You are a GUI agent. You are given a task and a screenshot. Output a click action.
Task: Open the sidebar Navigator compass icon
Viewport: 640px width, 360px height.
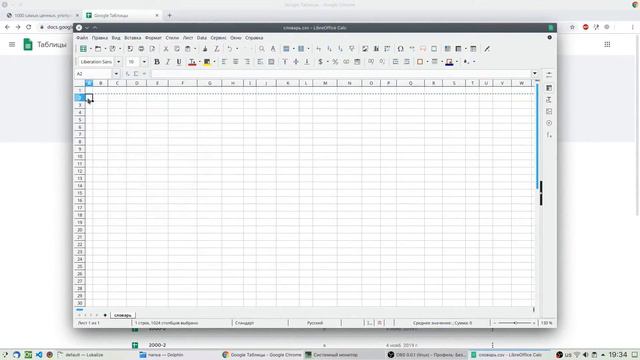[x=549, y=123]
